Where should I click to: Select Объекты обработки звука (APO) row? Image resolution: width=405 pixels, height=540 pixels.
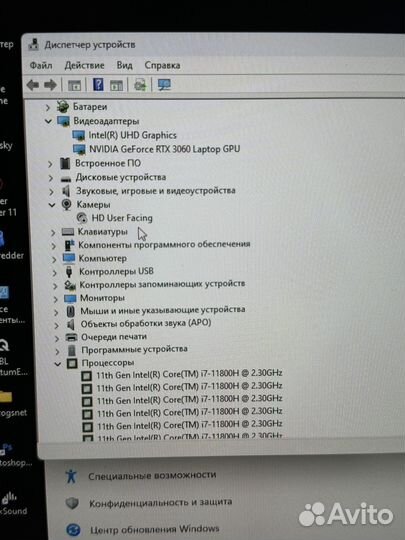[146, 323]
